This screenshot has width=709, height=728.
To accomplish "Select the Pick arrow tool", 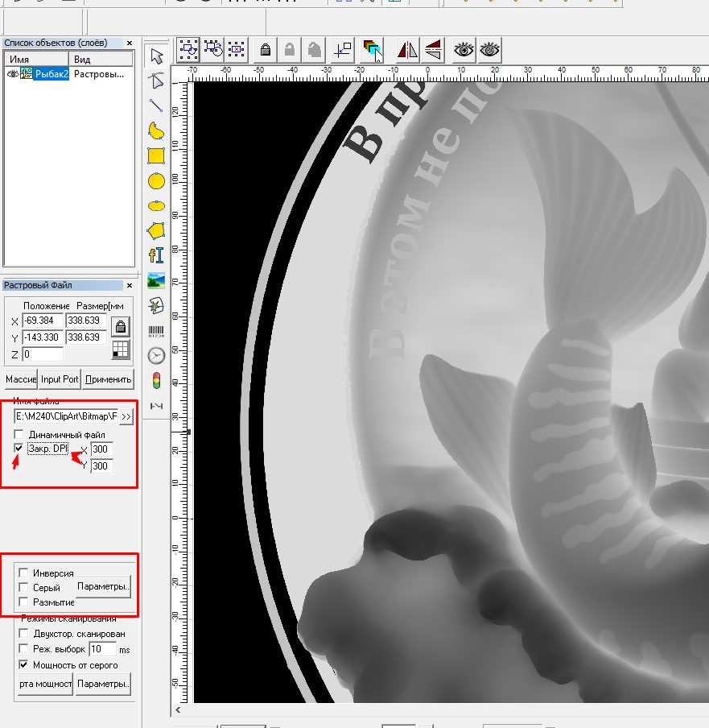I will [x=156, y=56].
